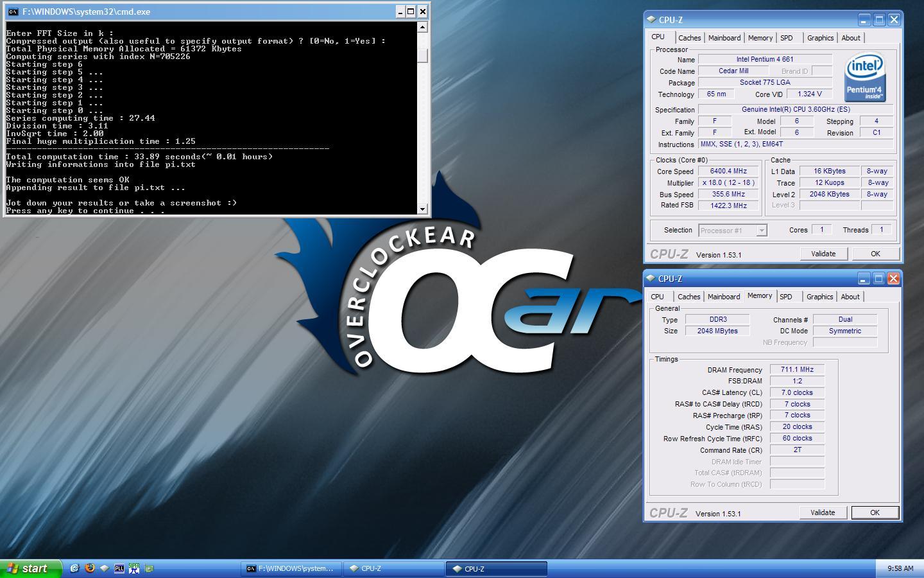924x578 pixels.
Task: Click the cmd window scroll down arrow
Action: tap(422, 209)
